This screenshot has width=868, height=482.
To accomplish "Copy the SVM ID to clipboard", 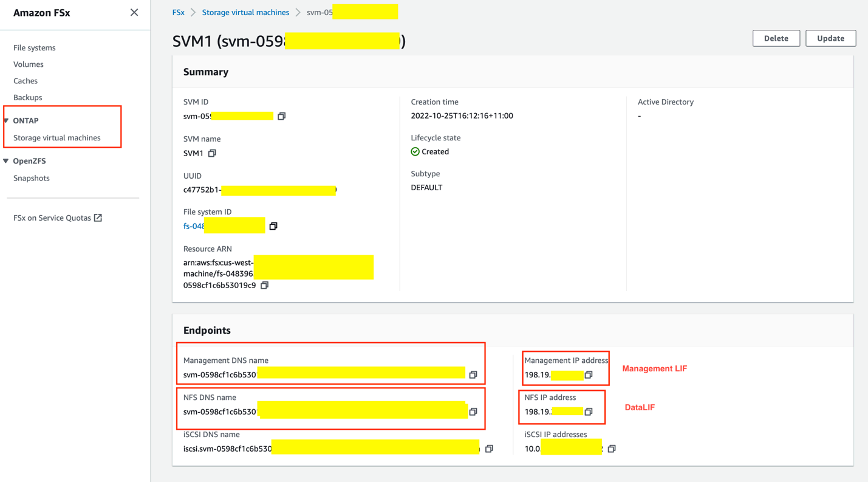I will (x=281, y=116).
